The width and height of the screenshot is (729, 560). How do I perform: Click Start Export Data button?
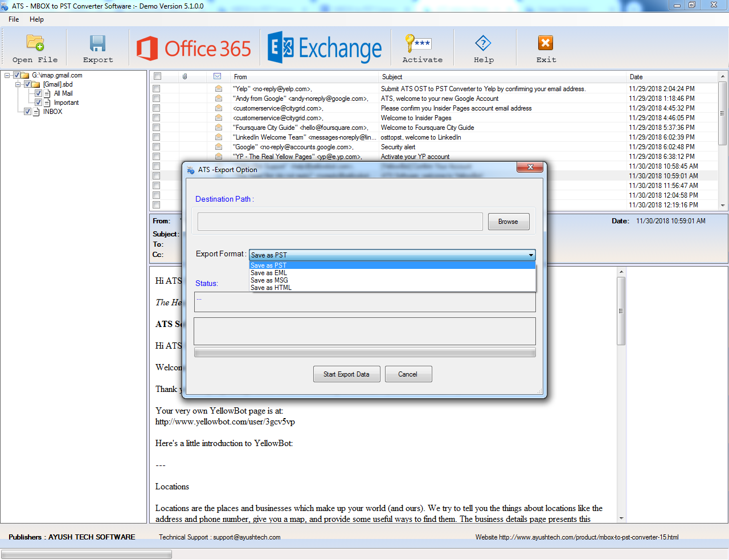point(347,374)
